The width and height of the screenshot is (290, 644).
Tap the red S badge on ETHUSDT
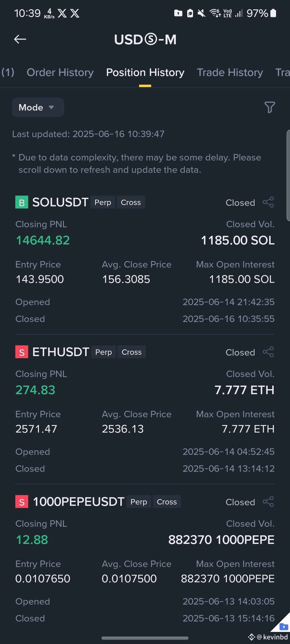click(22, 352)
